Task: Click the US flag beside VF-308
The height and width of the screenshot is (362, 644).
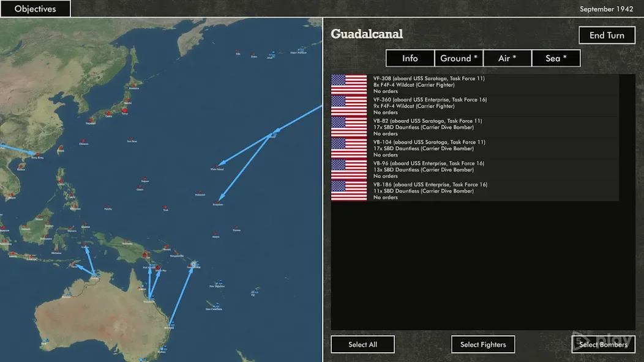Action: click(x=348, y=85)
